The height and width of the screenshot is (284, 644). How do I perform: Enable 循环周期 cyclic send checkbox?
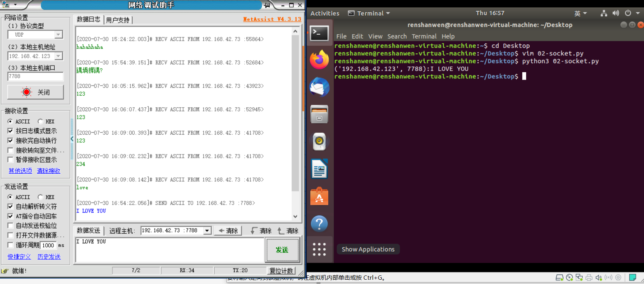[11, 245]
